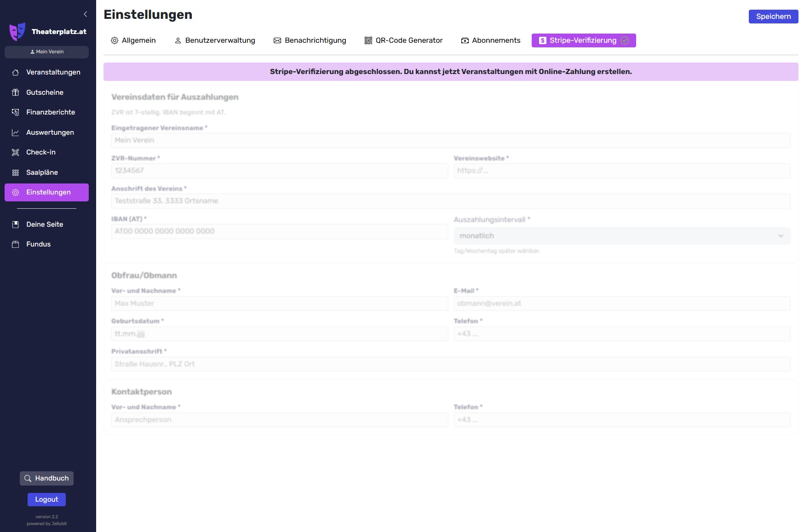Open Check-in via its QR scan icon
This screenshot has height=532, width=804.
point(16,152)
